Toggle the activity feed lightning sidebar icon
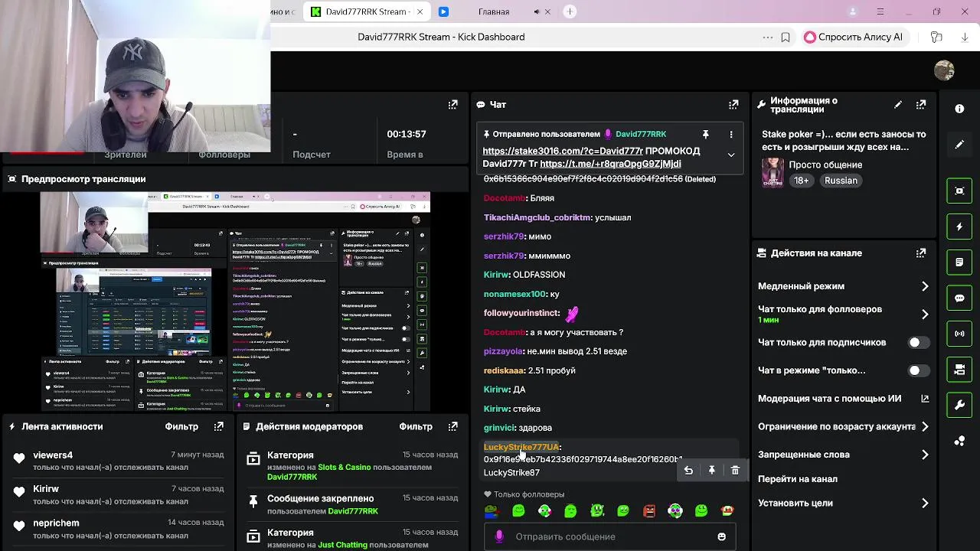The image size is (980, 551). tap(959, 227)
